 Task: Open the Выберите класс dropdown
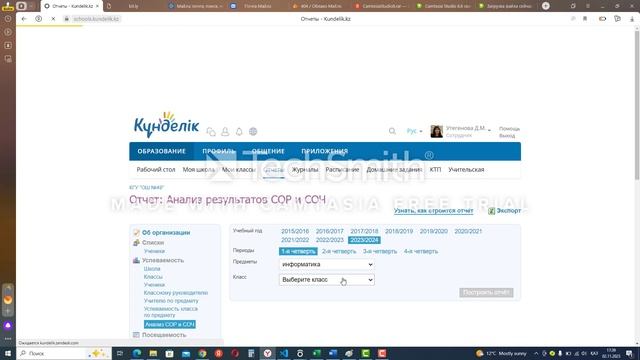pyautogui.click(x=327, y=280)
